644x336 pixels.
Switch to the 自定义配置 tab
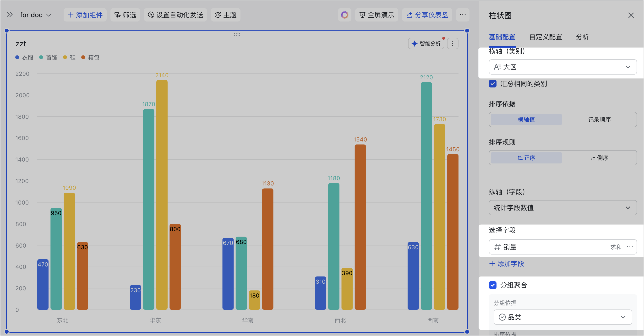[x=546, y=37]
